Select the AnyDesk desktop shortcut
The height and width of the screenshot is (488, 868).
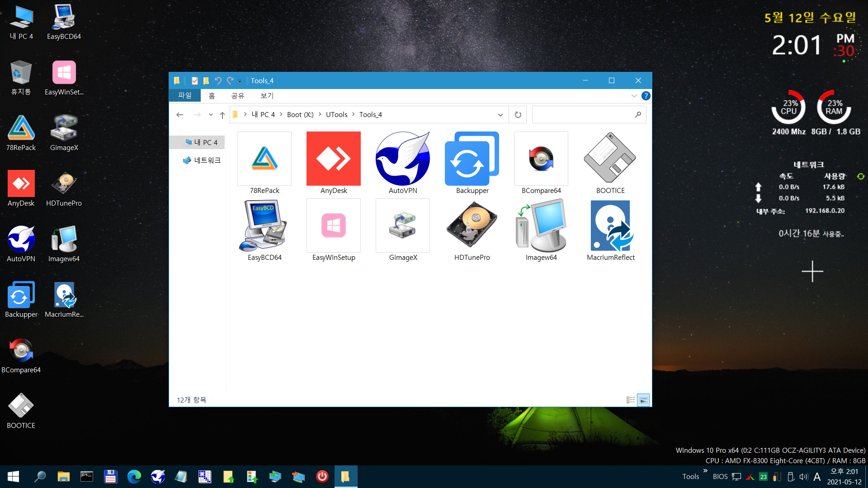click(21, 189)
